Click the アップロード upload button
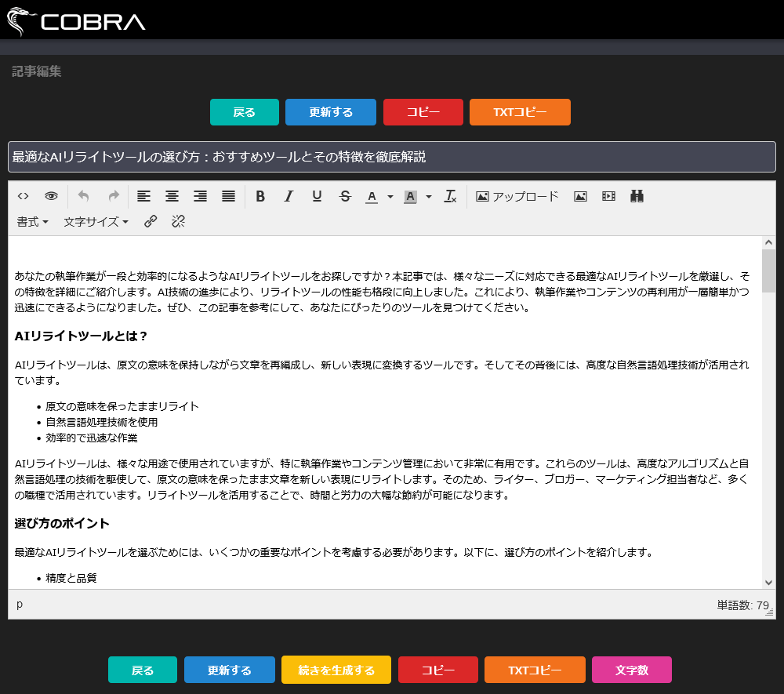This screenshot has height=694, width=784. click(x=517, y=196)
